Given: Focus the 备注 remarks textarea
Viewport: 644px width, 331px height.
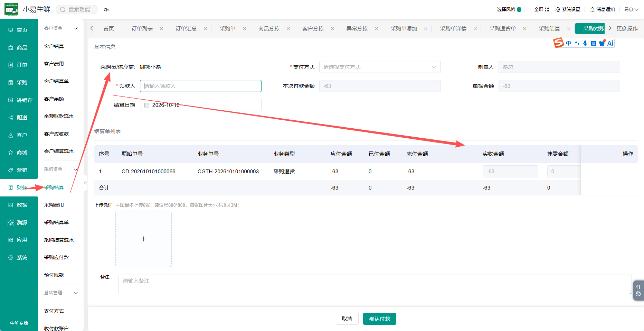Looking at the screenshot, I should 375,285.
